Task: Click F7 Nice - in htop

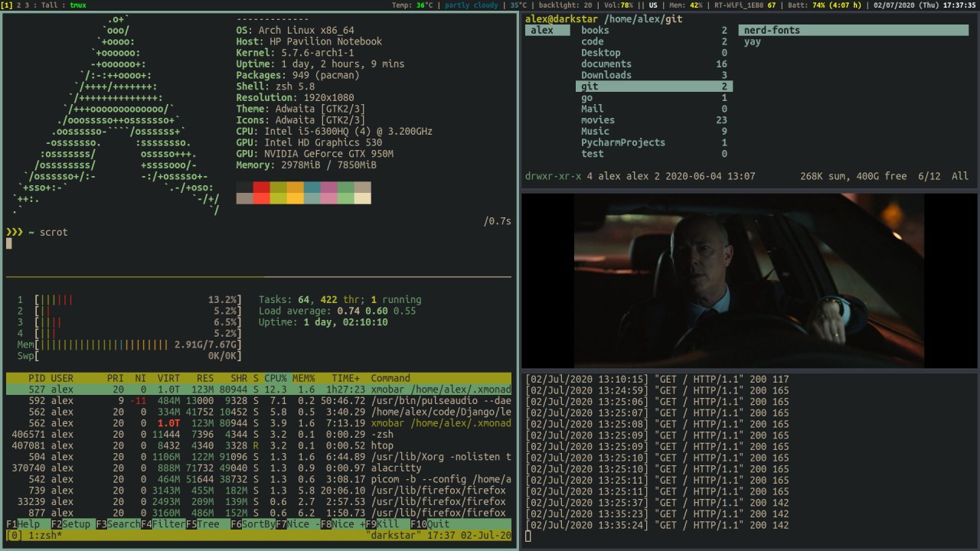Action: [x=299, y=524]
